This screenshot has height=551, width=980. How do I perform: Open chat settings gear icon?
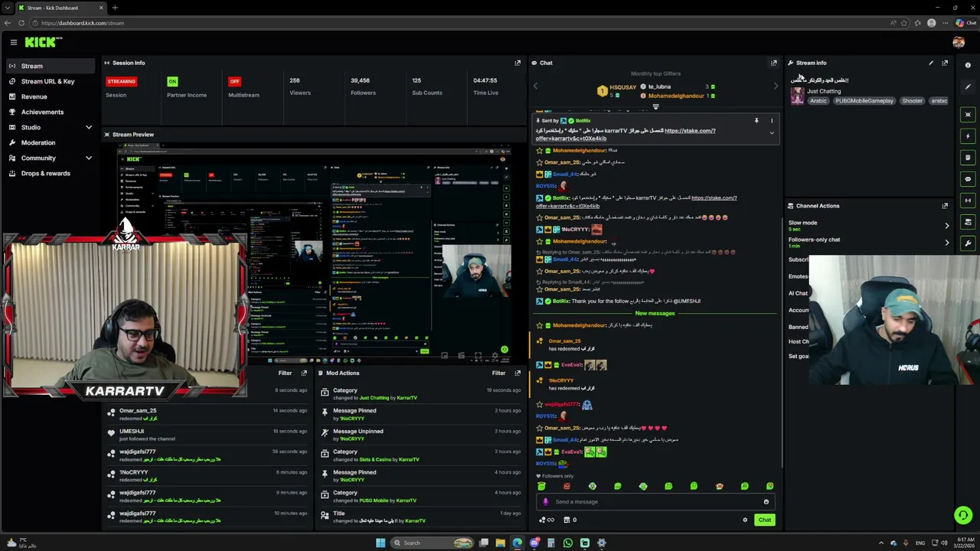[744, 520]
